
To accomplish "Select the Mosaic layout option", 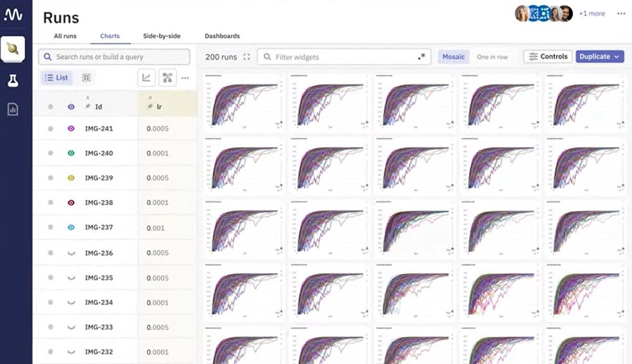I will click(x=453, y=56).
